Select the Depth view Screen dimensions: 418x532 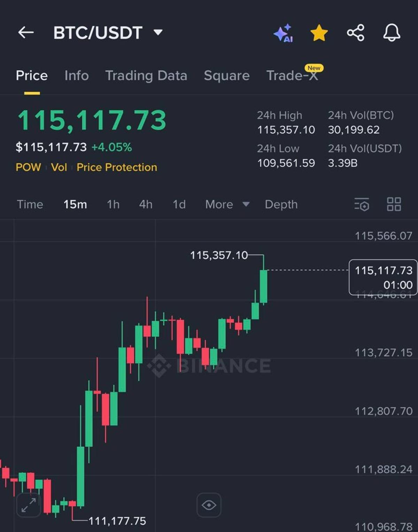click(281, 205)
